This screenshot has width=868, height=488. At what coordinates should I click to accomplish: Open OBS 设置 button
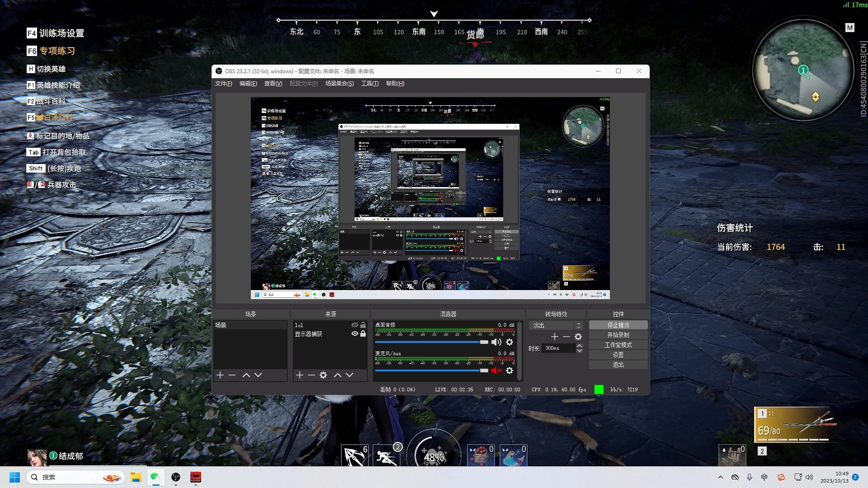pos(618,355)
